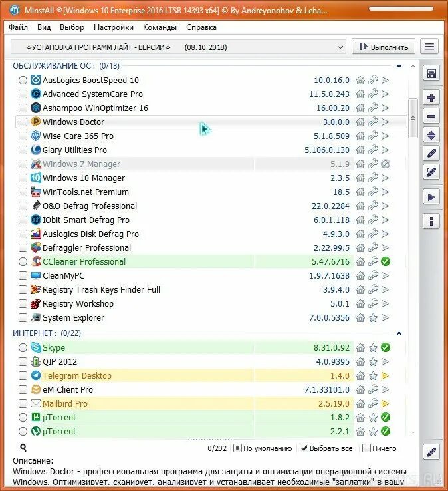Screen dimensions: 448x491
Task: Enable the Telegram Desktop checkbox
Action: point(23,375)
